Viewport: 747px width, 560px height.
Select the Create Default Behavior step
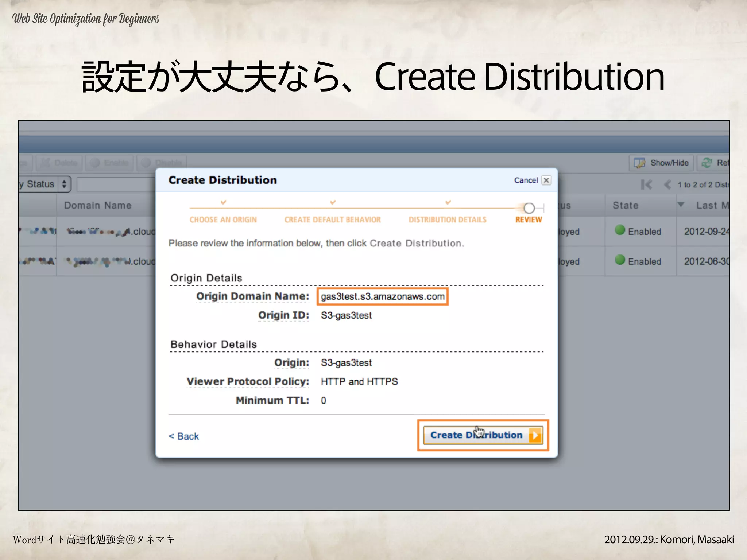point(333,219)
